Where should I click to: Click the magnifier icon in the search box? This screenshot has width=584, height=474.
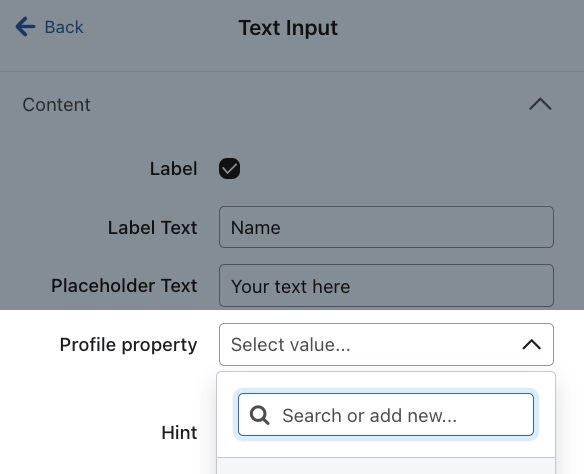[x=259, y=415]
